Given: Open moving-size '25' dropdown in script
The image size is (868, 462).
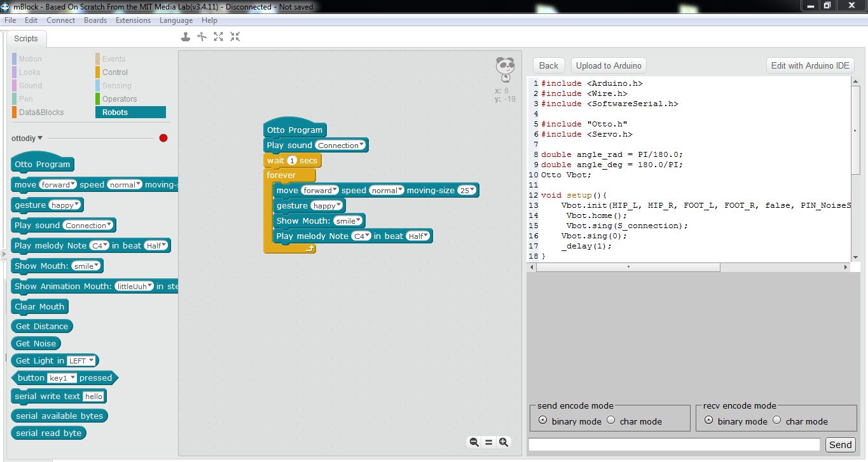Looking at the screenshot, I should 467,191.
